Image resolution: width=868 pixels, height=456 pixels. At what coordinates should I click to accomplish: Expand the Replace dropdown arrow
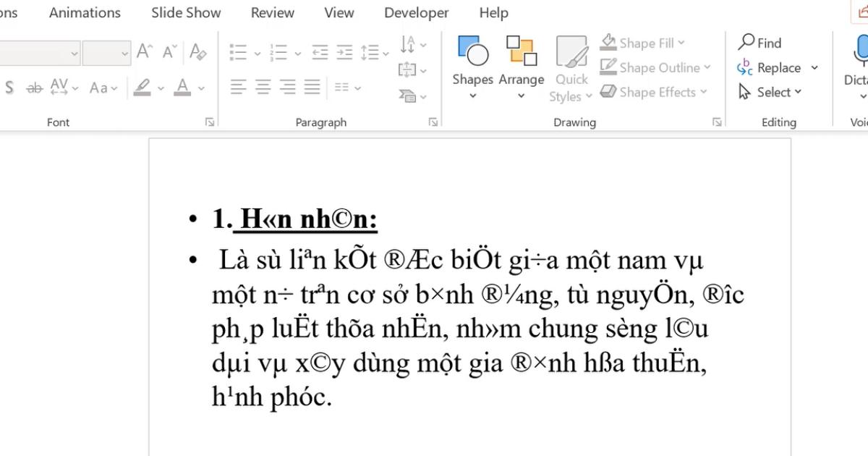click(x=814, y=68)
